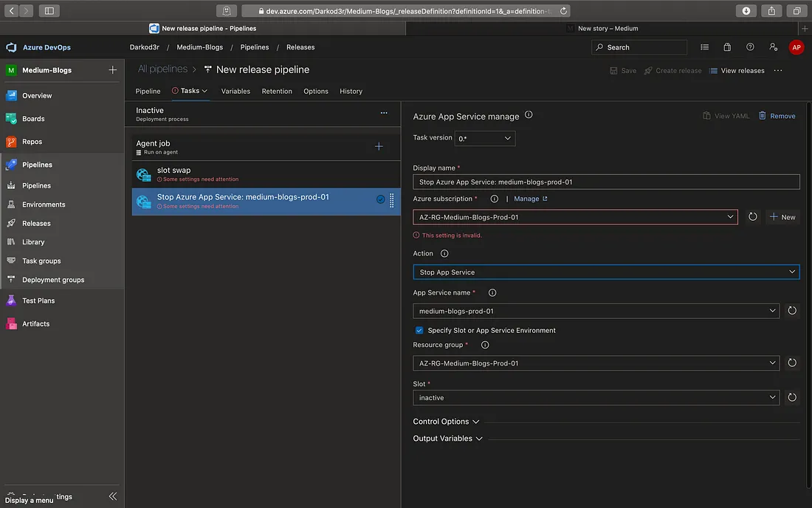Open the Azure subscription dropdown
Viewport: 812px width, 508px height.
(575, 217)
